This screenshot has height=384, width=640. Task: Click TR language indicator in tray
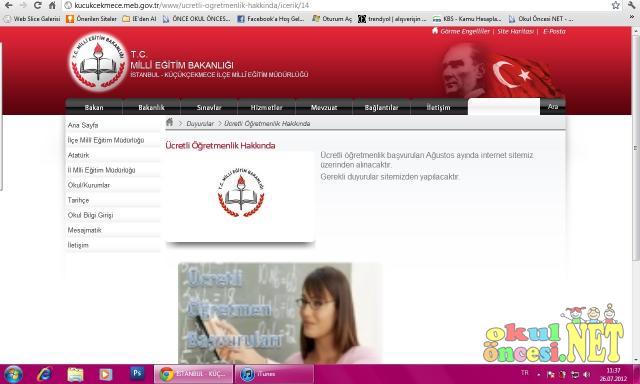tap(525, 373)
